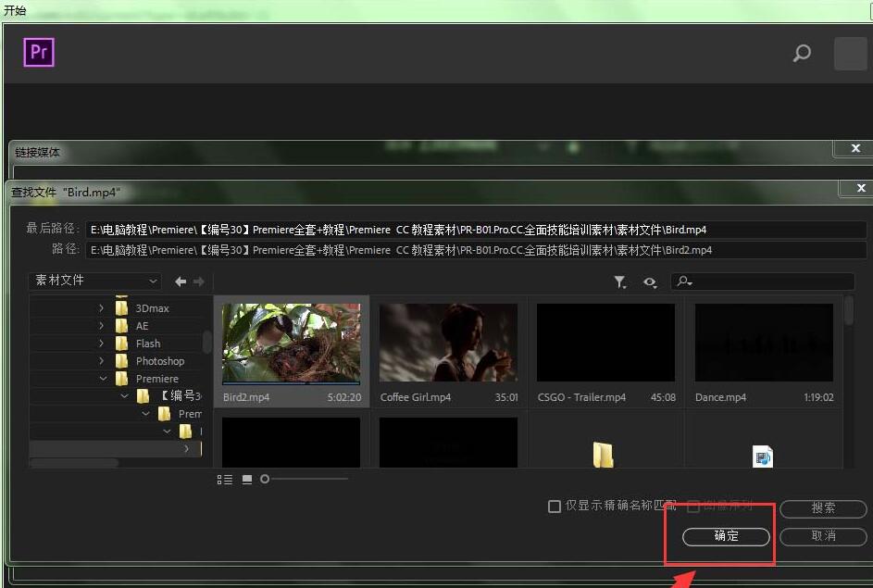Click the back navigation arrow

click(181, 281)
